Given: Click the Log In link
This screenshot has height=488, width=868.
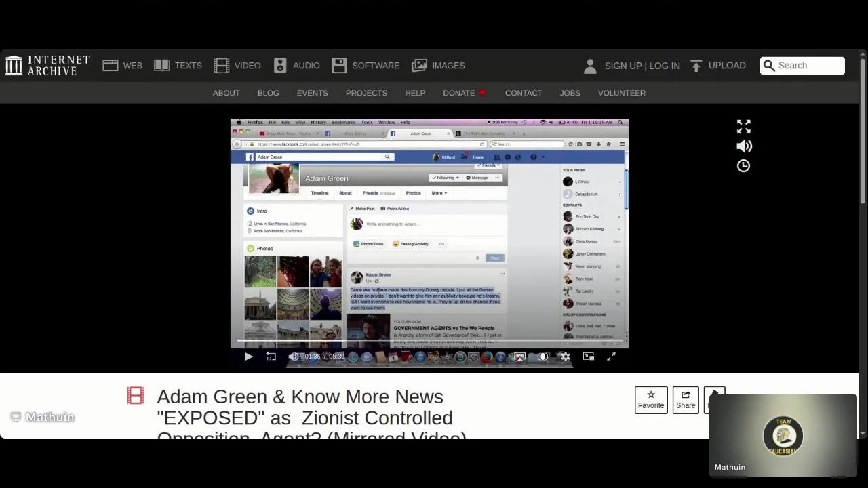Looking at the screenshot, I should pyautogui.click(x=665, y=66).
